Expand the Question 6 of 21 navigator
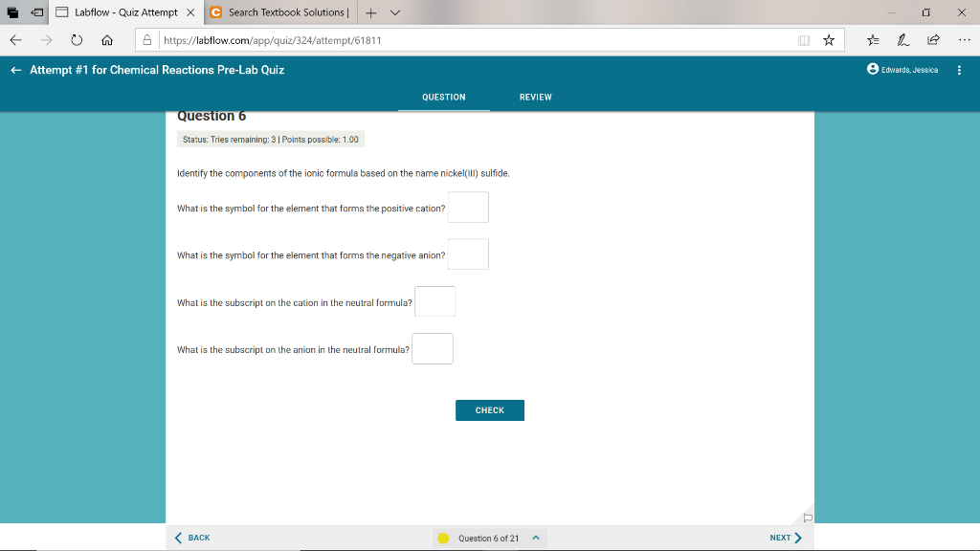This screenshot has width=980, height=551. [x=534, y=538]
